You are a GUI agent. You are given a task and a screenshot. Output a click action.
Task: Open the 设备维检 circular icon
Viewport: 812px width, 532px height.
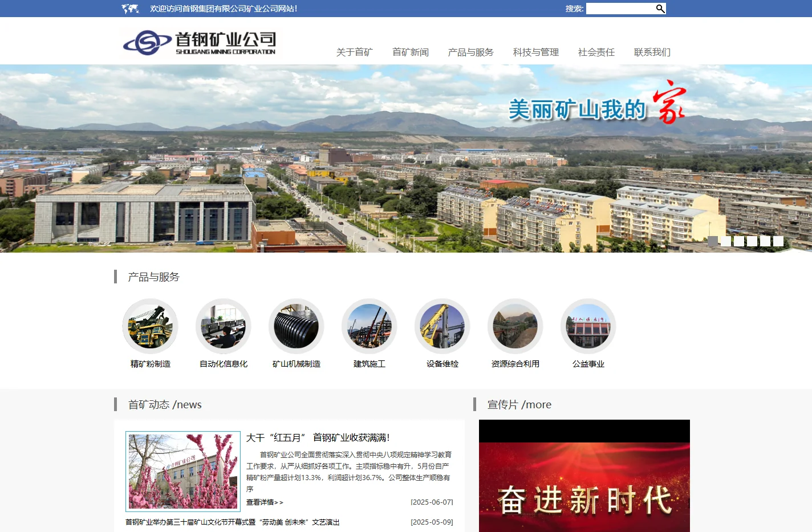(x=442, y=326)
